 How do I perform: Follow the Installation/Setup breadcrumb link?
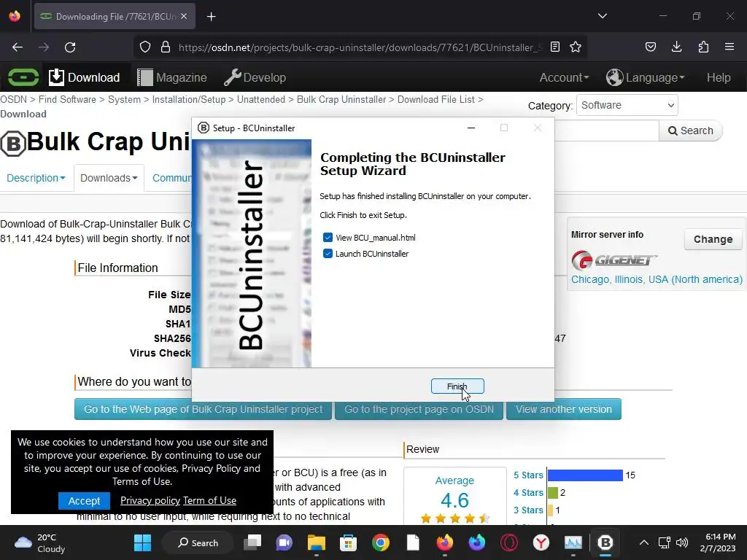(189, 99)
